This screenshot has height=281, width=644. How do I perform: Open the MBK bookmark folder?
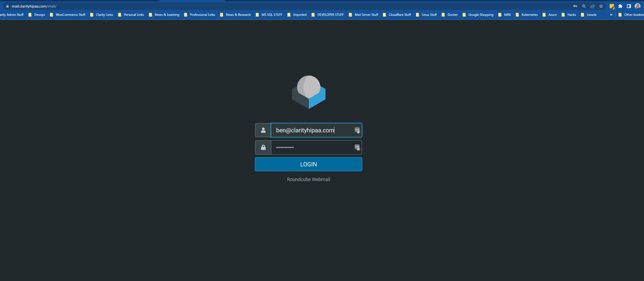click(505, 15)
